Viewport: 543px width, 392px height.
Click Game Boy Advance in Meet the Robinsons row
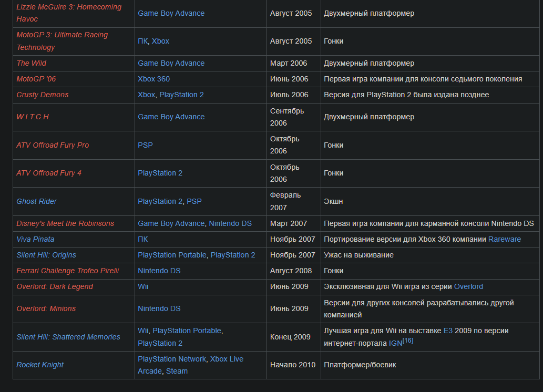pyautogui.click(x=171, y=223)
